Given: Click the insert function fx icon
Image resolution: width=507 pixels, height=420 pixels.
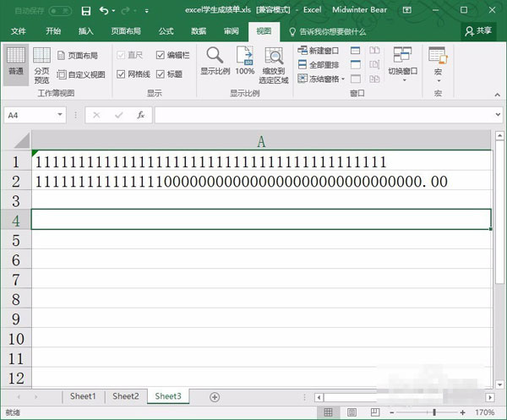Looking at the screenshot, I should coord(141,114).
